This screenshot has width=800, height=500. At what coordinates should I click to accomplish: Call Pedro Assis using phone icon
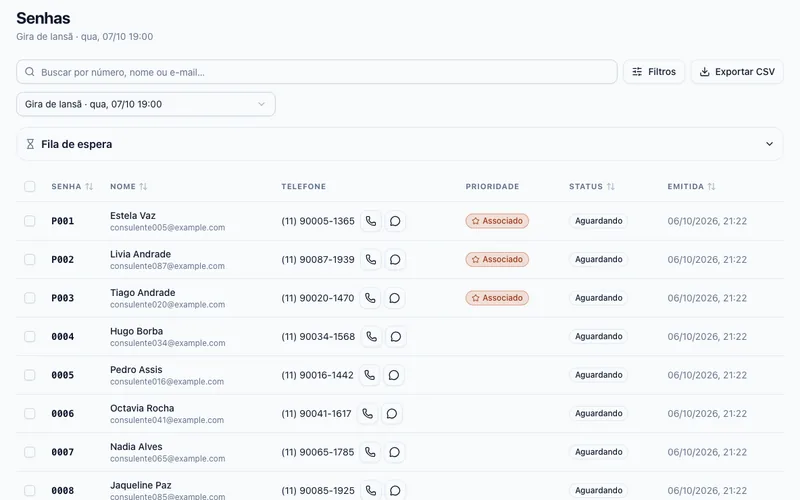pos(370,375)
